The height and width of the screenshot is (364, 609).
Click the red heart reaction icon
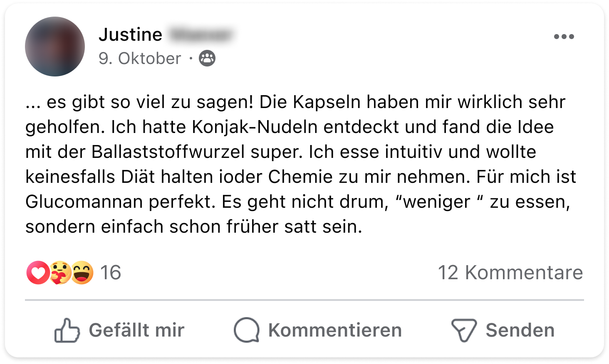pyautogui.click(x=38, y=273)
